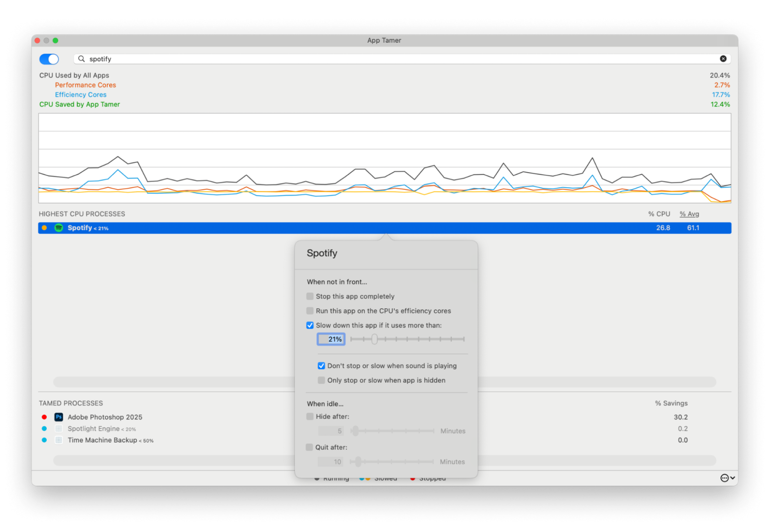Screen dimensions: 767x532
Task: Enable Run this app on efficiency cores
Action: (x=310, y=311)
